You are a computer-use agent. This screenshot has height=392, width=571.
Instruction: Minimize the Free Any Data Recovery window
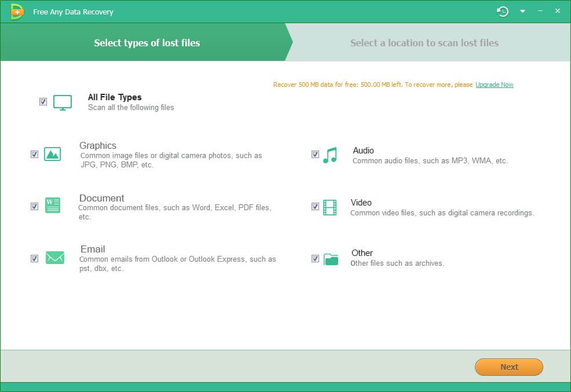pos(540,11)
